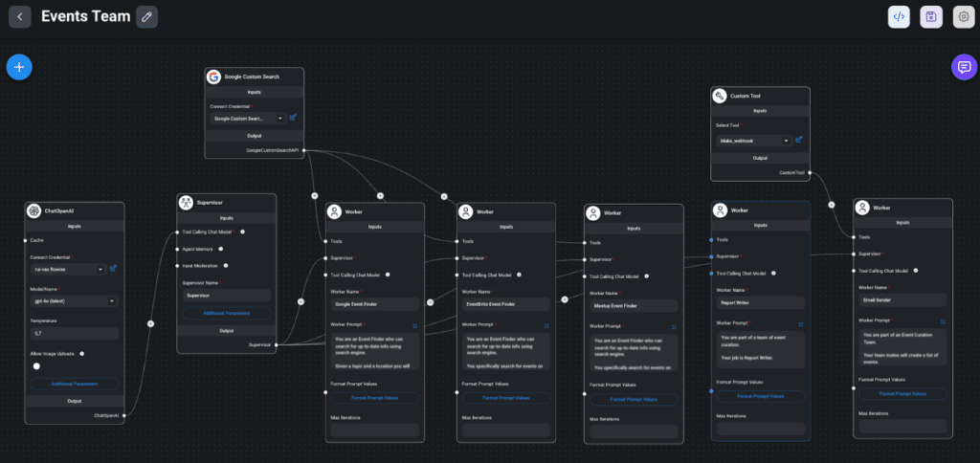
Task: Click the EventBrite Event Finder name field
Action: [506, 304]
